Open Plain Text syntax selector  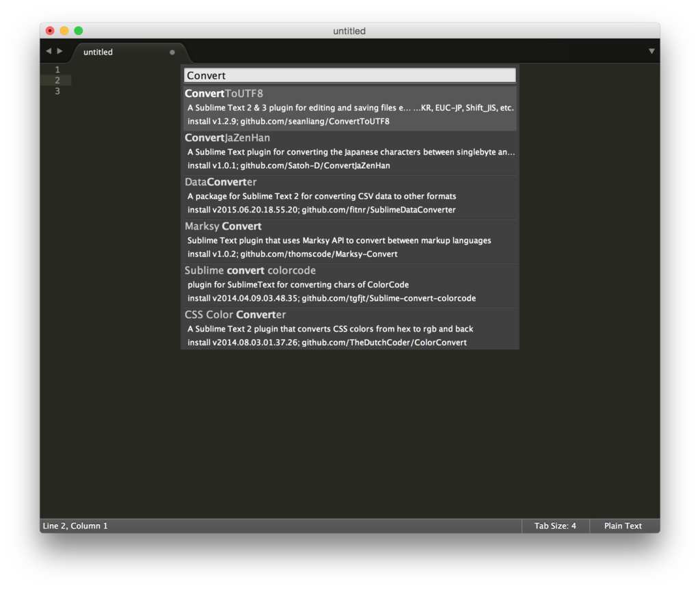tap(623, 526)
